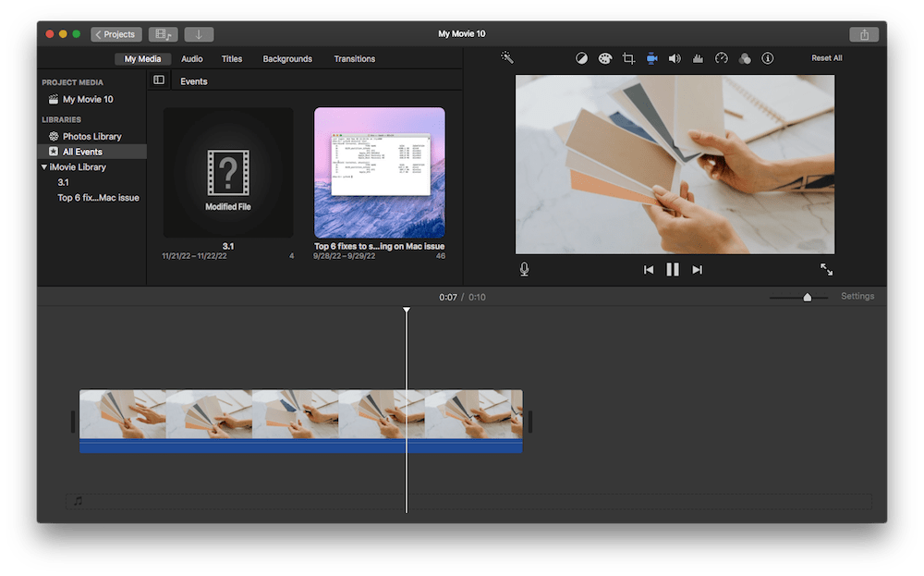
Task: Go back to Projects
Action: point(115,34)
